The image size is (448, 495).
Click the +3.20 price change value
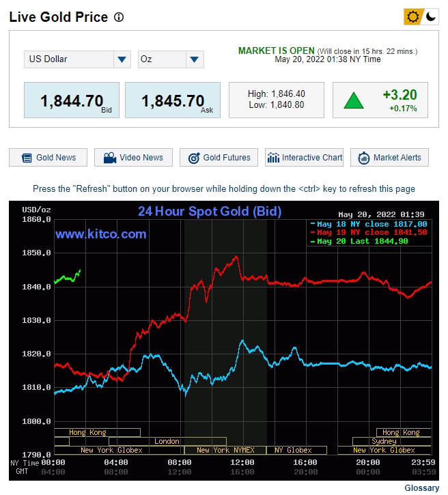(400, 95)
